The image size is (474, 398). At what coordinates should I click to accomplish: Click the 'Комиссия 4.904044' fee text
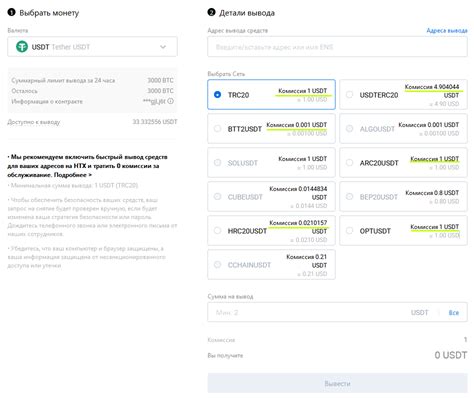(x=432, y=87)
